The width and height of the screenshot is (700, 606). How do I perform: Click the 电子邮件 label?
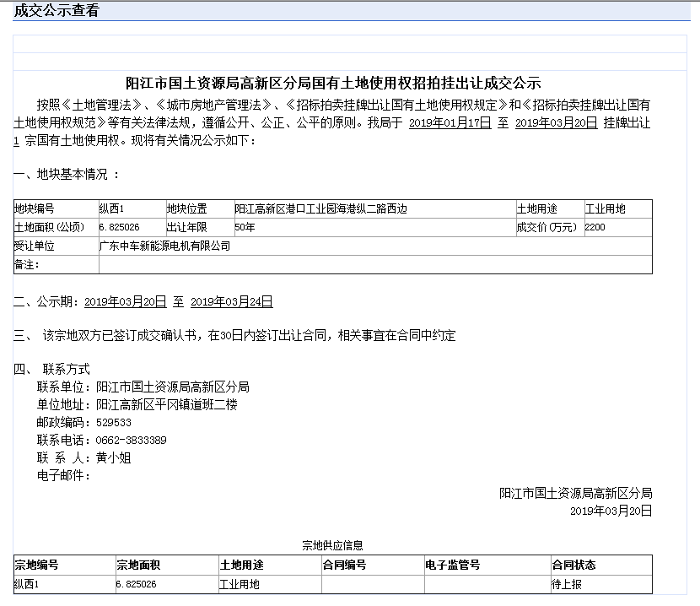coord(63,475)
